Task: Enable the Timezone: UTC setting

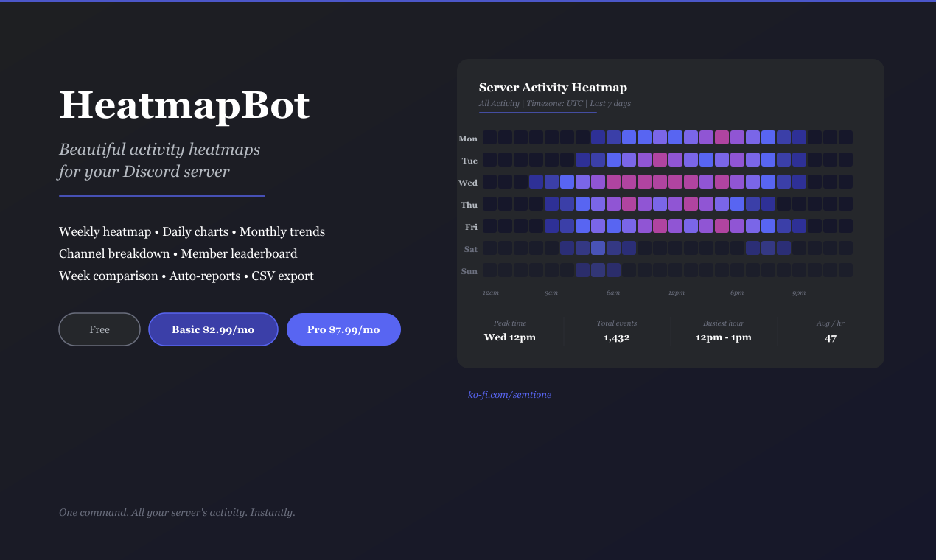Action: (553, 103)
